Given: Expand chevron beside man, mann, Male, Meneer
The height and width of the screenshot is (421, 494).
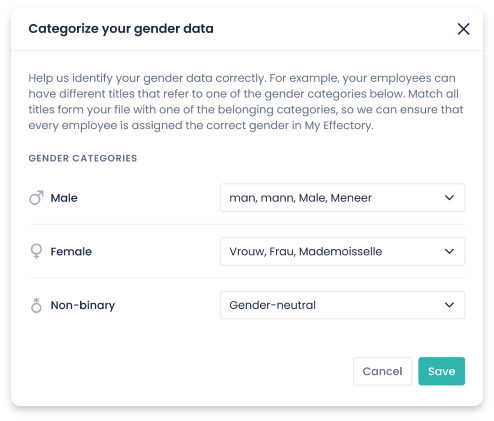Looking at the screenshot, I should tap(449, 198).
